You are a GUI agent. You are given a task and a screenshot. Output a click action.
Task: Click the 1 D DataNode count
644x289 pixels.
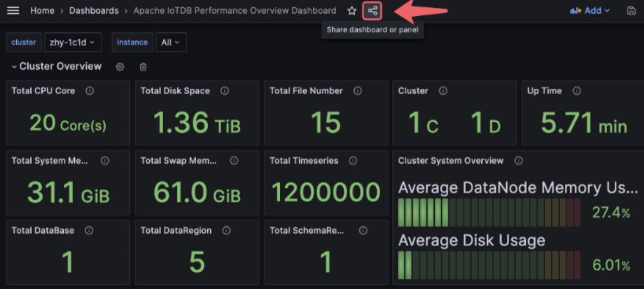(486, 123)
